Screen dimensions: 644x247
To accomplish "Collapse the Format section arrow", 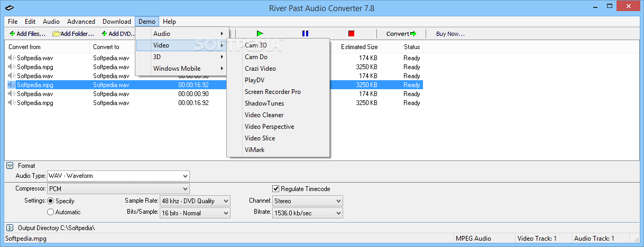I will click(10, 166).
